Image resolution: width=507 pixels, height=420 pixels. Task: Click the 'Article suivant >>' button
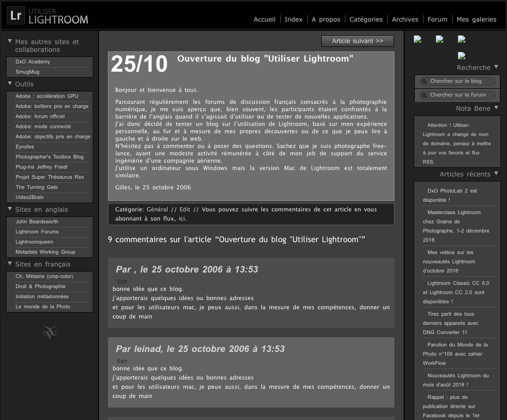pyautogui.click(x=358, y=41)
